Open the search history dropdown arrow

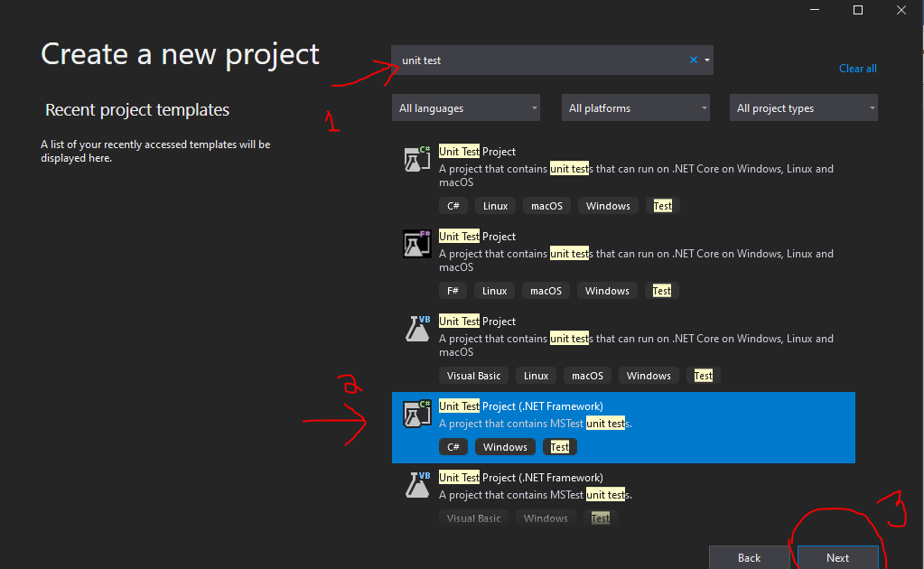[x=705, y=60]
